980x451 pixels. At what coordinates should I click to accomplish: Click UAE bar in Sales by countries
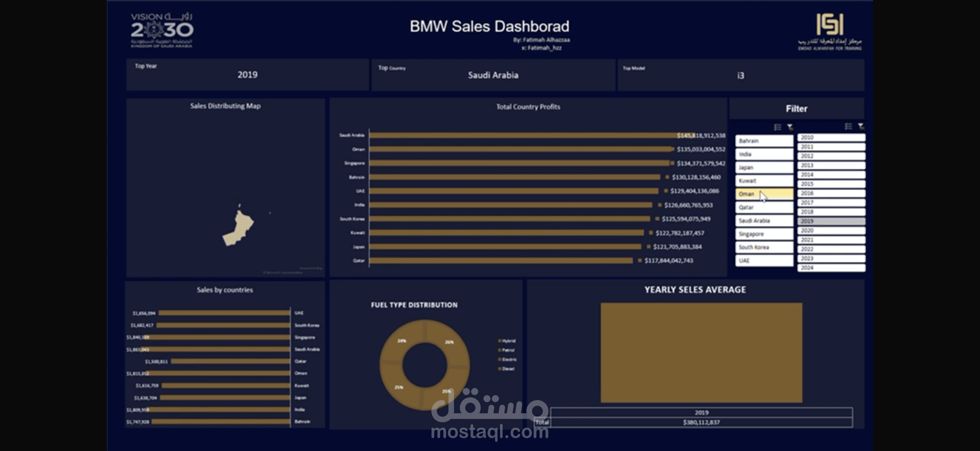point(225,313)
